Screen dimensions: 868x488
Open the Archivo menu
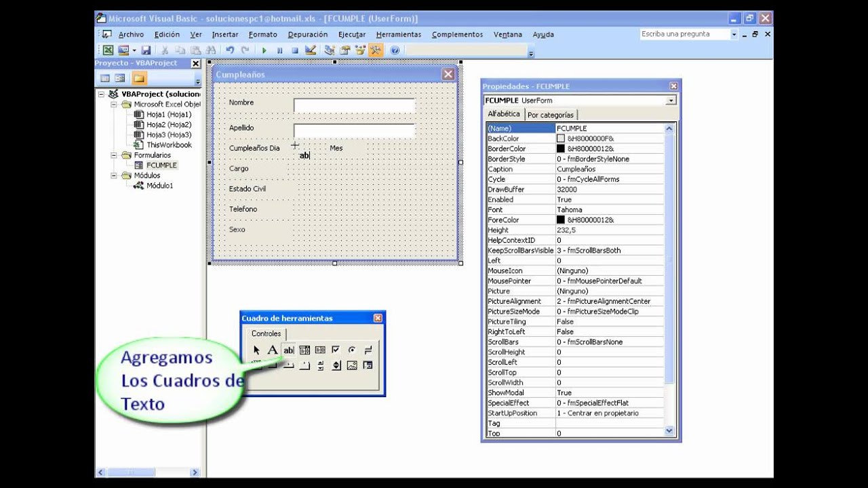[131, 35]
